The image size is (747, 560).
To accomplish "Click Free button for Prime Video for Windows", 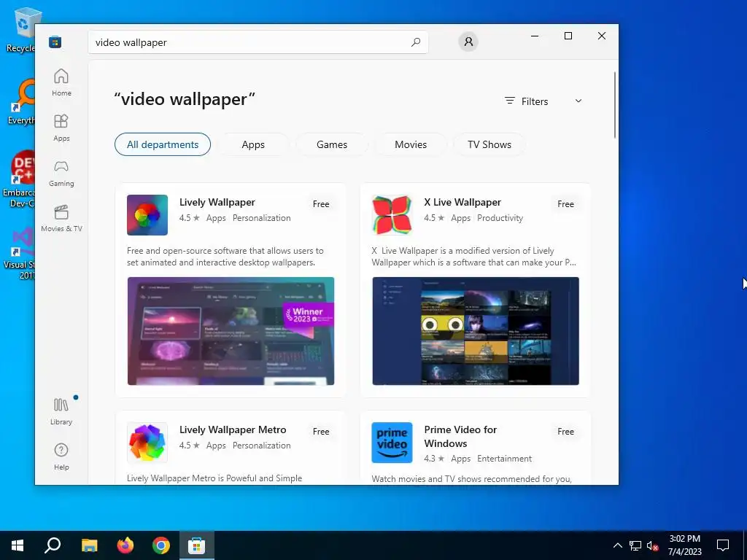I will pos(565,432).
